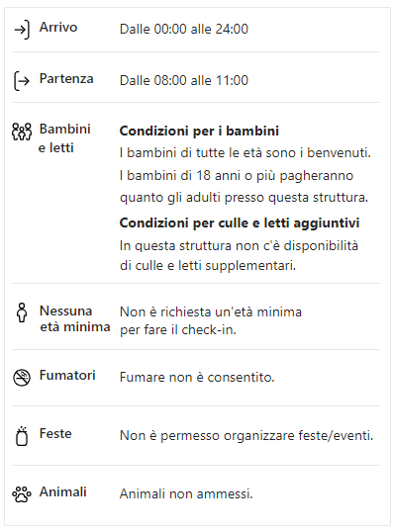Select the Partenza label

pos(66,79)
